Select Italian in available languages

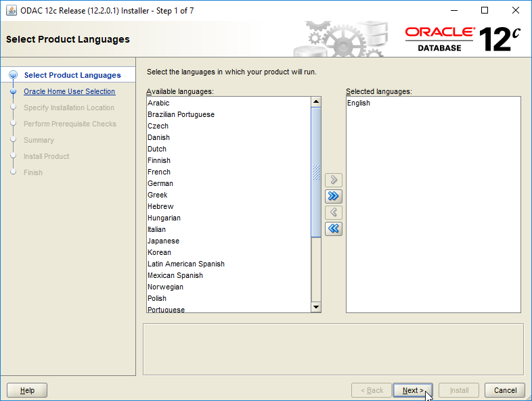pyautogui.click(x=229, y=230)
